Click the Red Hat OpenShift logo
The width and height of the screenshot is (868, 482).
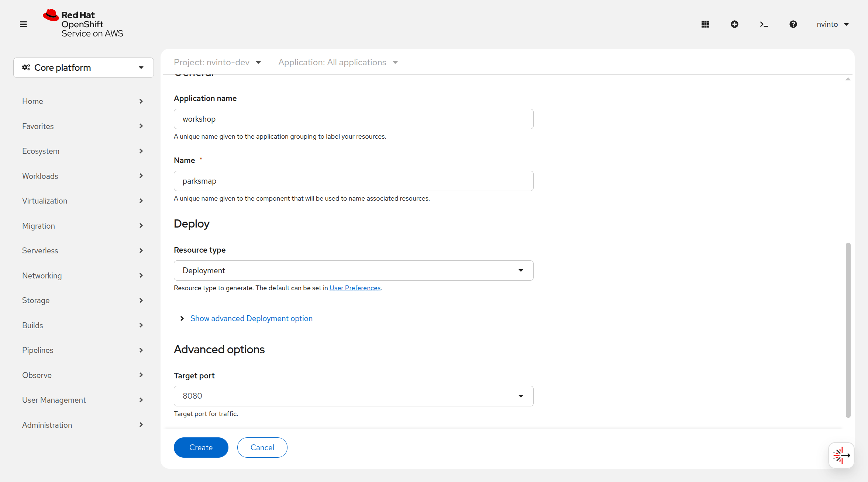point(83,24)
